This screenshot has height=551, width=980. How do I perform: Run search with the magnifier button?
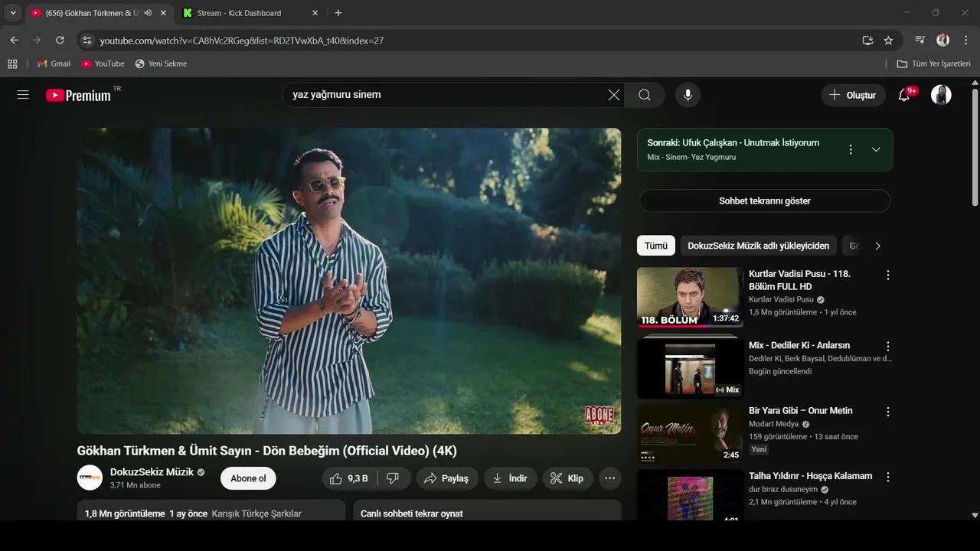click(645, 95)
